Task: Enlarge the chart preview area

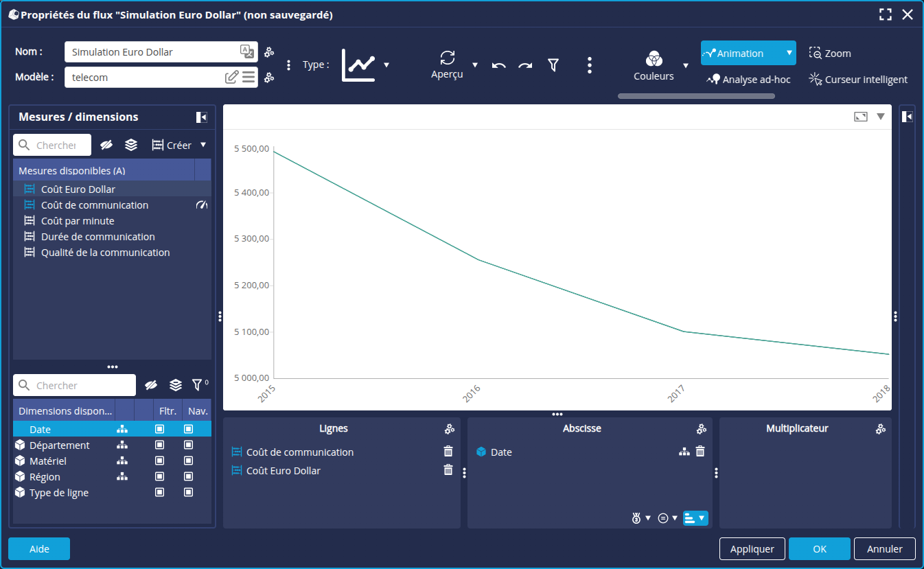Action: point(861,117)
